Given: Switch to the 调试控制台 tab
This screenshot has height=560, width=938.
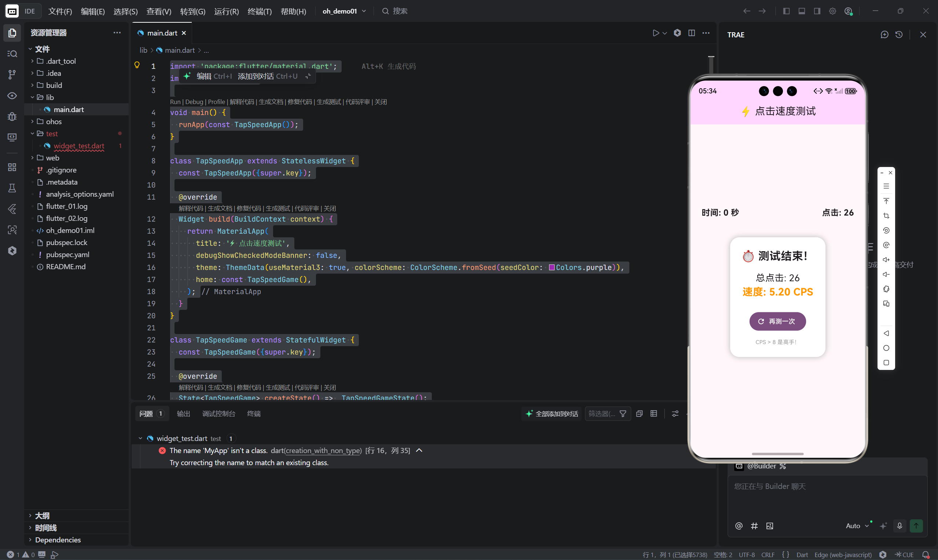Looking at the screenshot, I should click(218, 413).
